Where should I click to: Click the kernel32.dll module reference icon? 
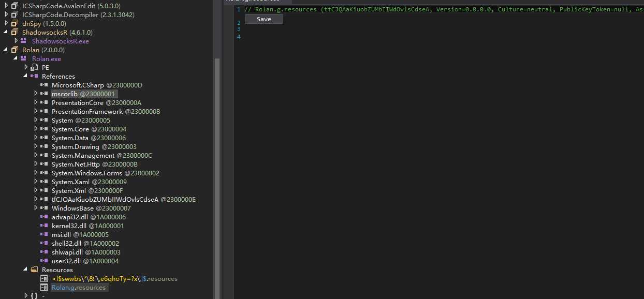[x=44, y=226]
